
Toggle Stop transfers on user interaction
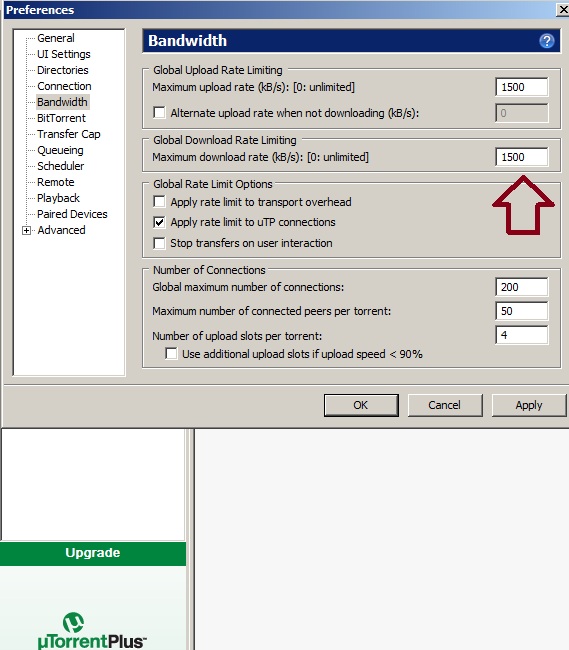tap(159, 243)
